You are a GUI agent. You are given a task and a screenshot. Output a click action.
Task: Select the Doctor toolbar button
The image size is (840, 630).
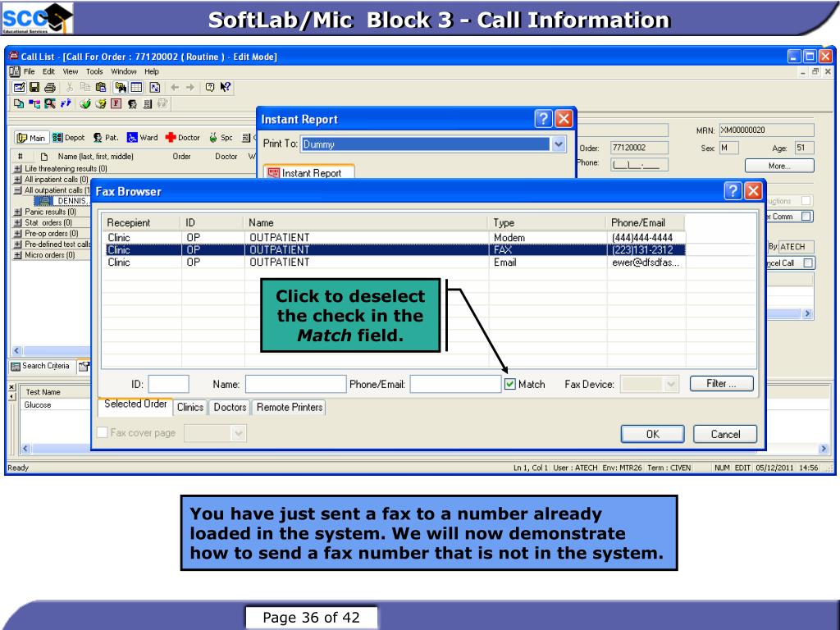pos(183,138)
